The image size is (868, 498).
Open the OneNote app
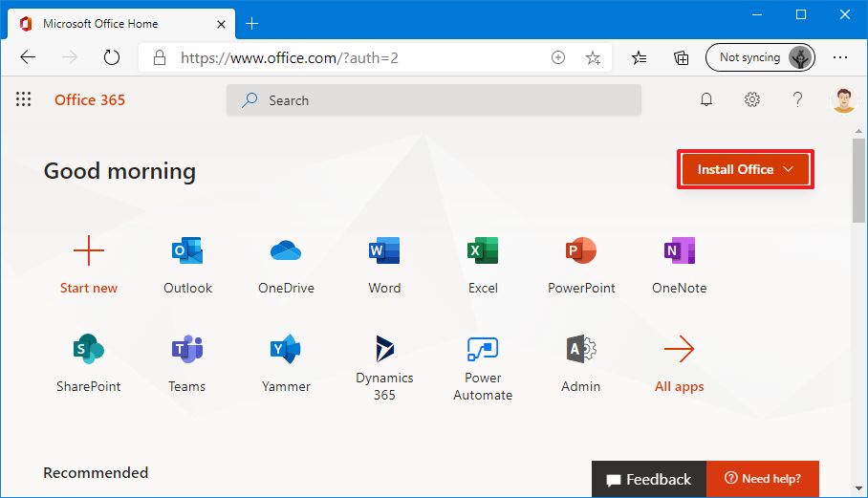[x=679, y=252]
